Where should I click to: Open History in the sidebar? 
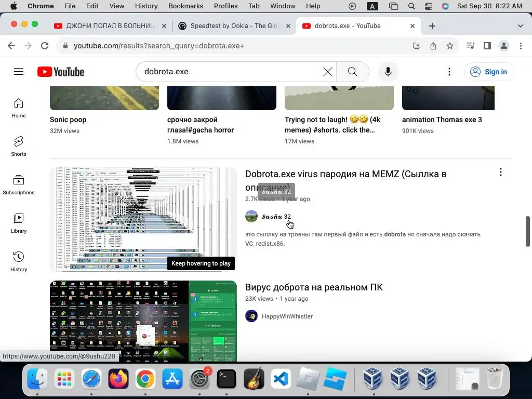[x=19, y=262]
